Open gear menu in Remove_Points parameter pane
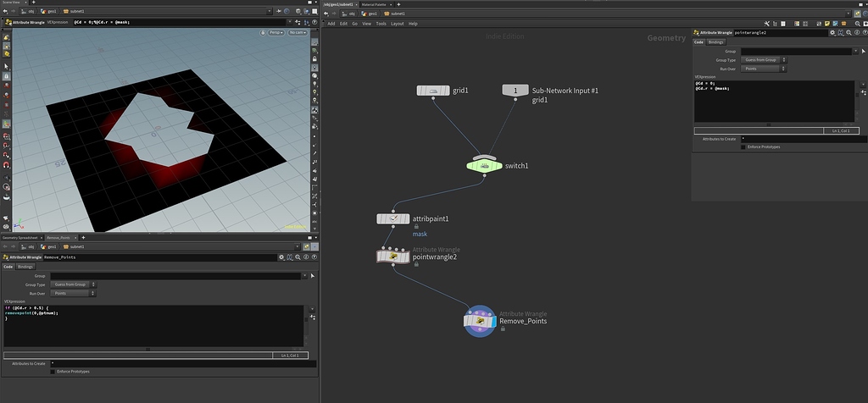This screenshot has height=403, width=868. [x=280, y=257]
